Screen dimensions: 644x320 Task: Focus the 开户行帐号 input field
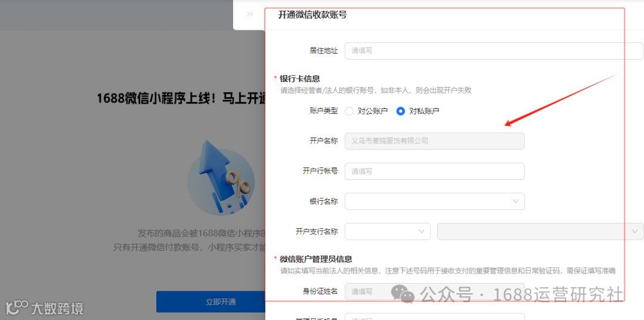coord(435,171)
